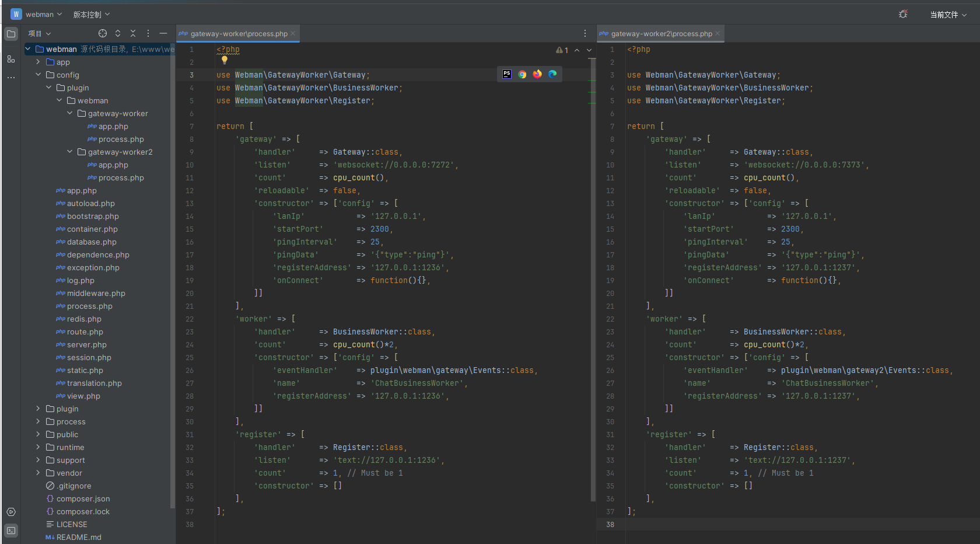
Task: Expand the vendor folder
Action: (38, 473)
